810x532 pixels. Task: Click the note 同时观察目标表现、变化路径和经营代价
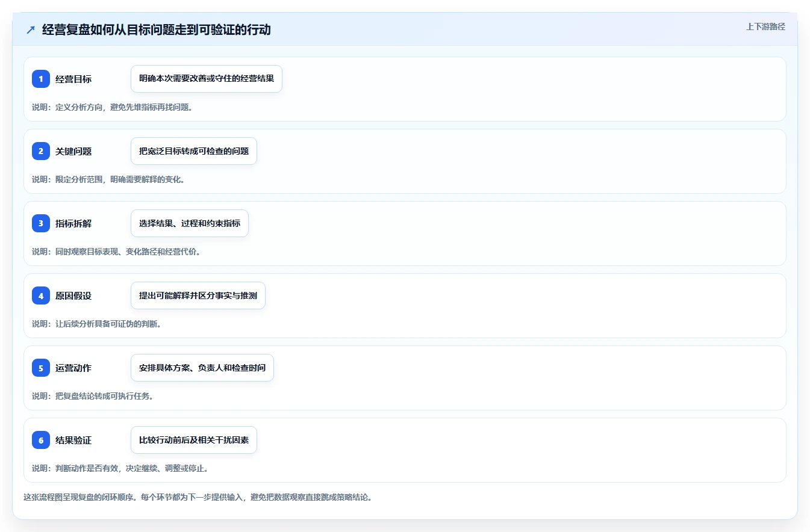coord(128,252)
